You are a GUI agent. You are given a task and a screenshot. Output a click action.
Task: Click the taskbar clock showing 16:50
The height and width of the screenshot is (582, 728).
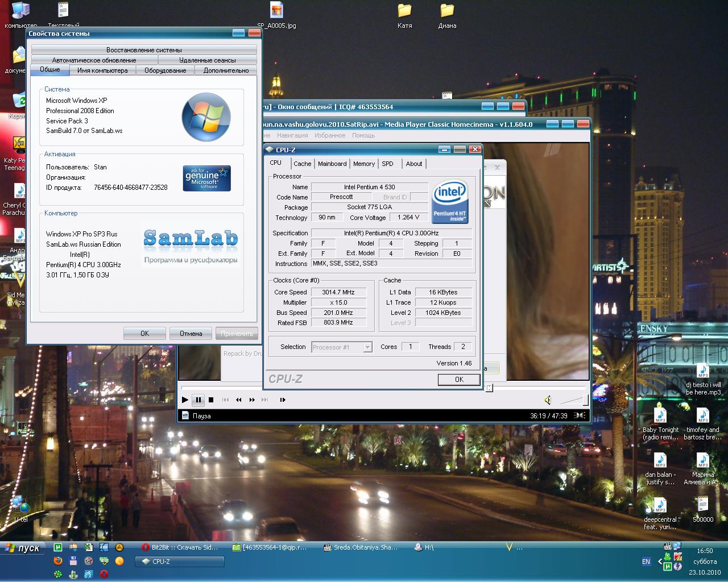pos(705,551)
